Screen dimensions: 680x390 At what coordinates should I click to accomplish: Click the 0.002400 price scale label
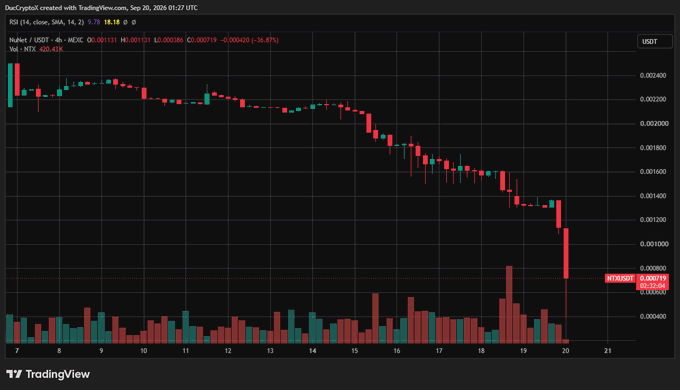click(653, 75)
